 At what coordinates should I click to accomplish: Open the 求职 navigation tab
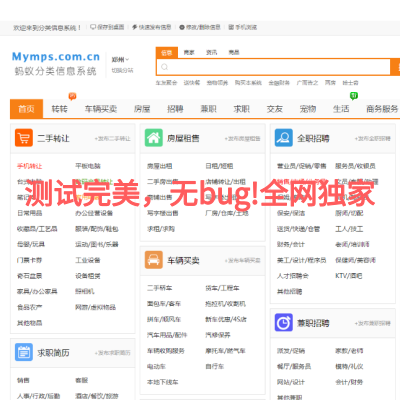242,109
